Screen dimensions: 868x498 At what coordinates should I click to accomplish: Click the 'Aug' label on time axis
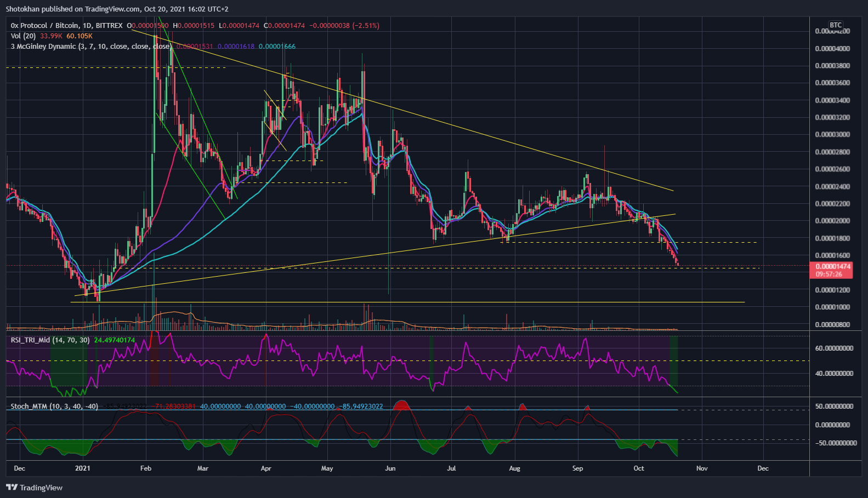514,468
